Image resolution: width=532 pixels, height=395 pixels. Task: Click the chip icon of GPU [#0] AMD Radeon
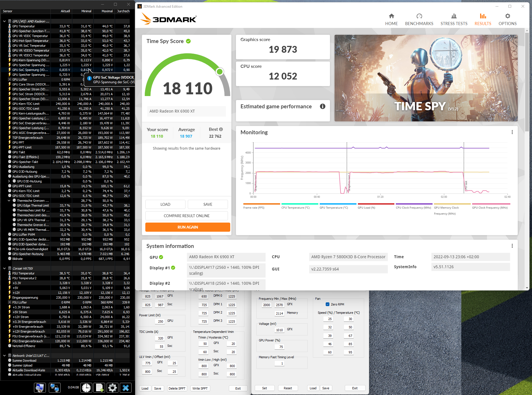click(x=9, y=21)
